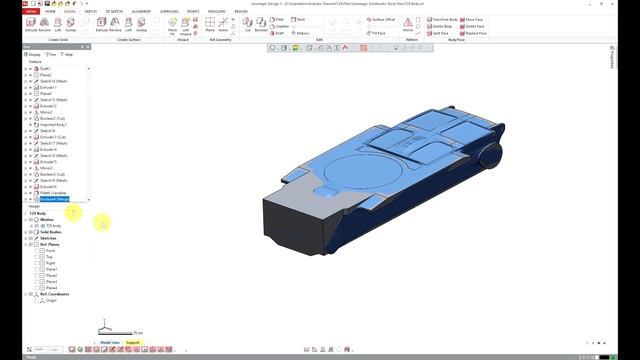The image size is (640, 360).
Task: Expand the Fillet1 (Variable) feature
Action: point(26,193)
